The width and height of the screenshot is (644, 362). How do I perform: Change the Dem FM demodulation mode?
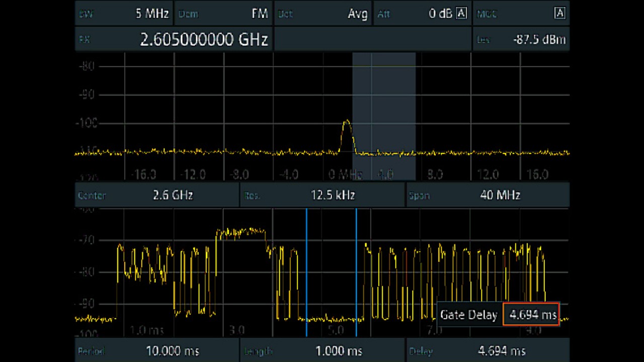[223, 14]
